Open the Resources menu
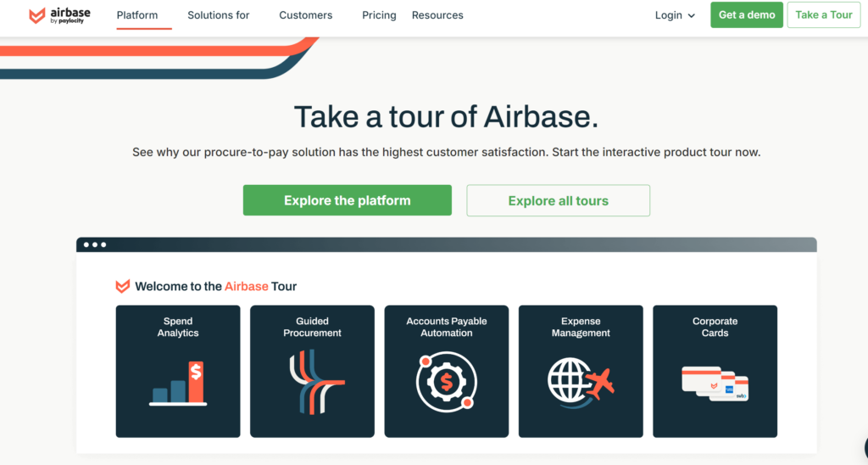The image size is (868, 465). pos(439,15)
